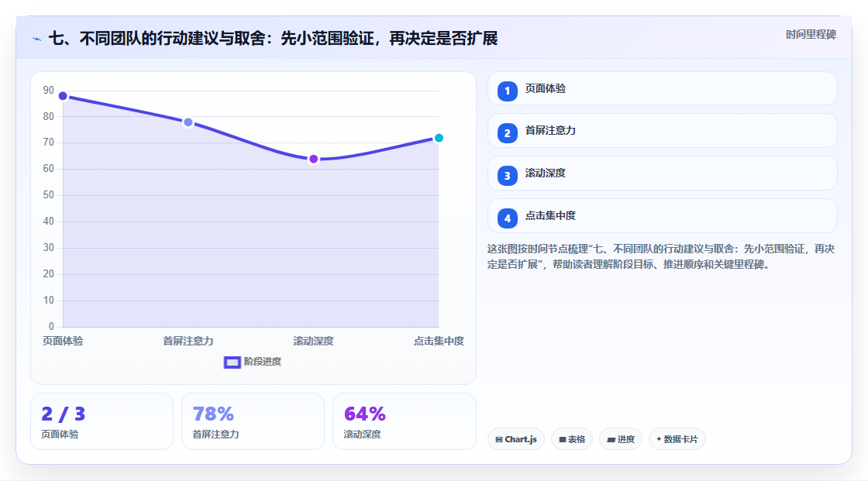Select the purple 滚动深度 data point
Image resolution: width=868 pixels, height=481 pixels.
coord(313,160)
